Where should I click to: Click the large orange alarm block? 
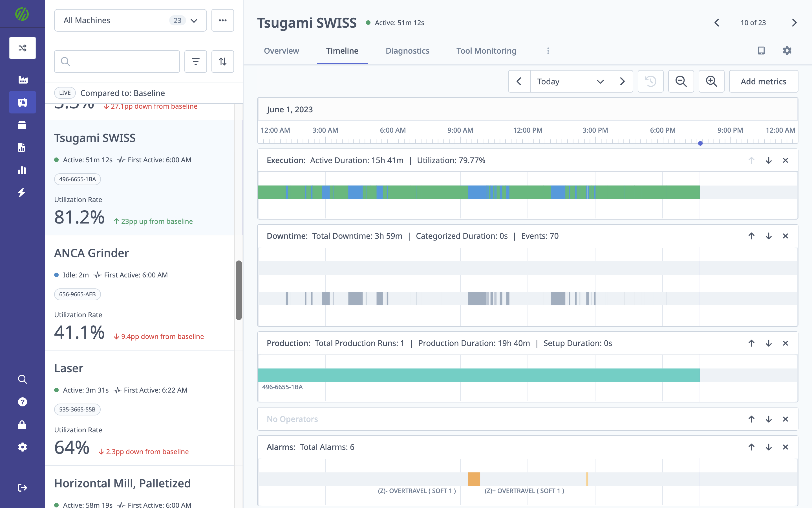tap(474, 479)
